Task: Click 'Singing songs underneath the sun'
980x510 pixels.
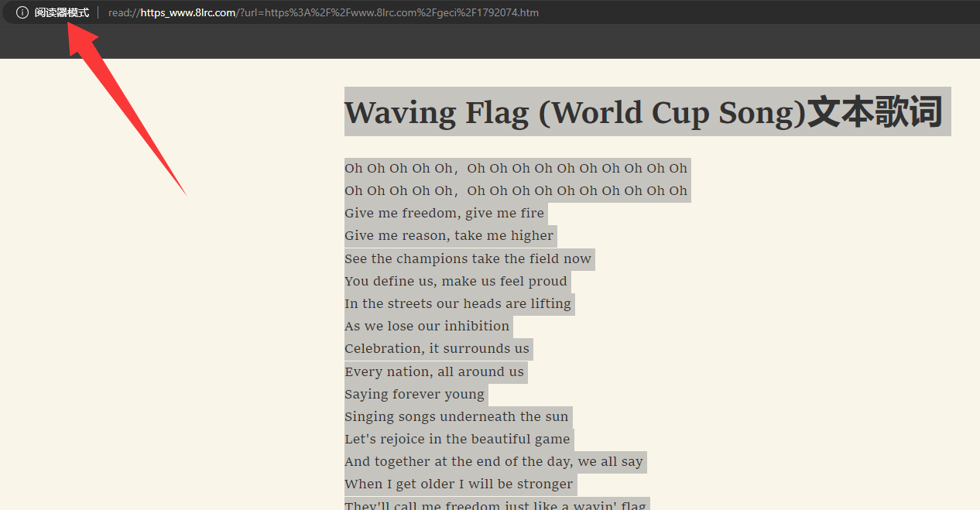Action: [x=457, y=416]
